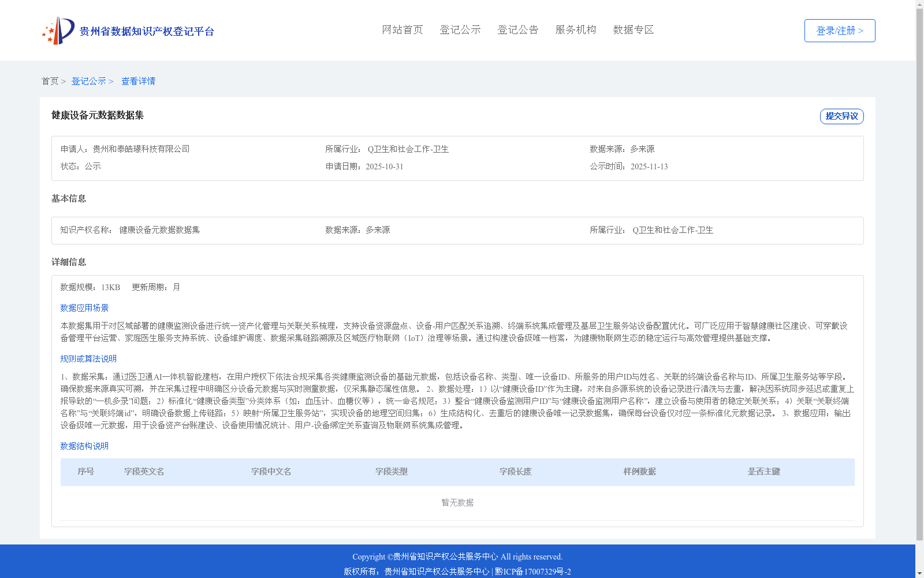Click the 知识产权名称 value in 基本信息
924x578 pixels.
click(x=159, y=230)
